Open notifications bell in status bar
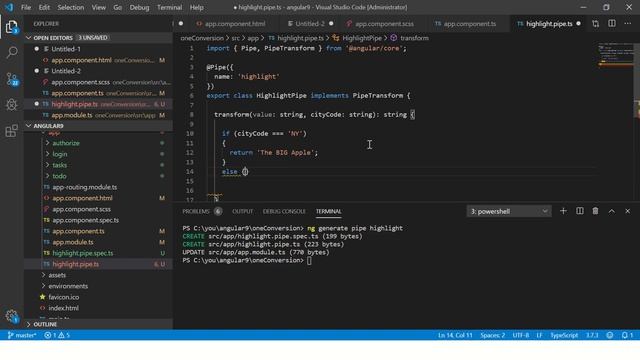 627,335
